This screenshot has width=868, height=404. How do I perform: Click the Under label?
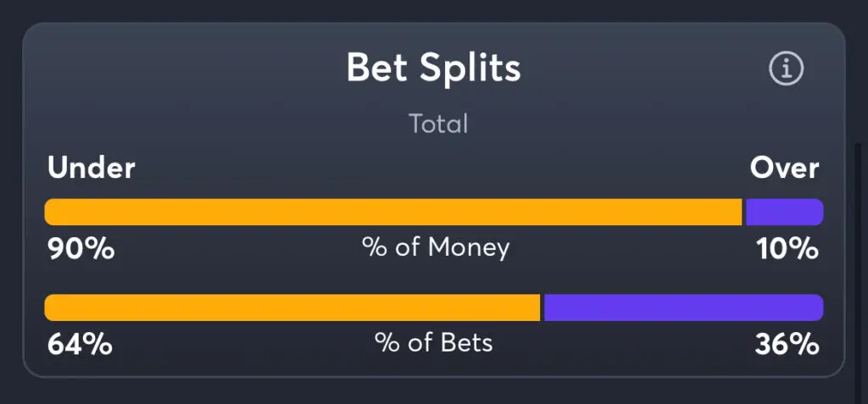[92, 168]
